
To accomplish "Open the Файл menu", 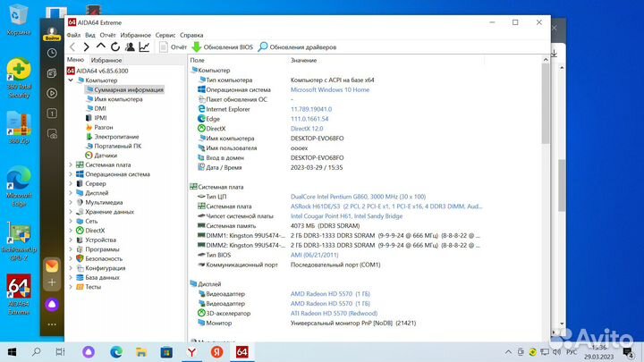I will tap(73, 35).
